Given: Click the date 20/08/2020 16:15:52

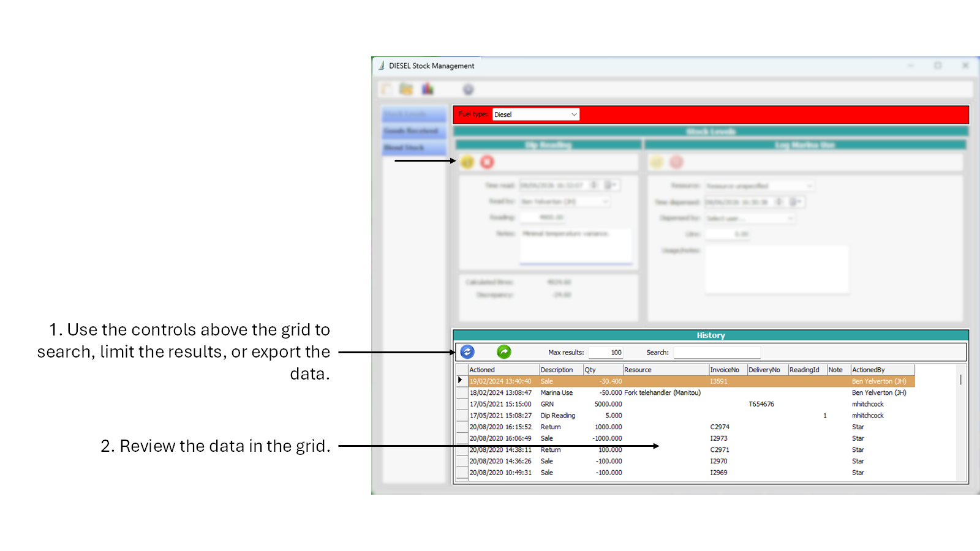Looking at the screenshot, I should (500, 427).
